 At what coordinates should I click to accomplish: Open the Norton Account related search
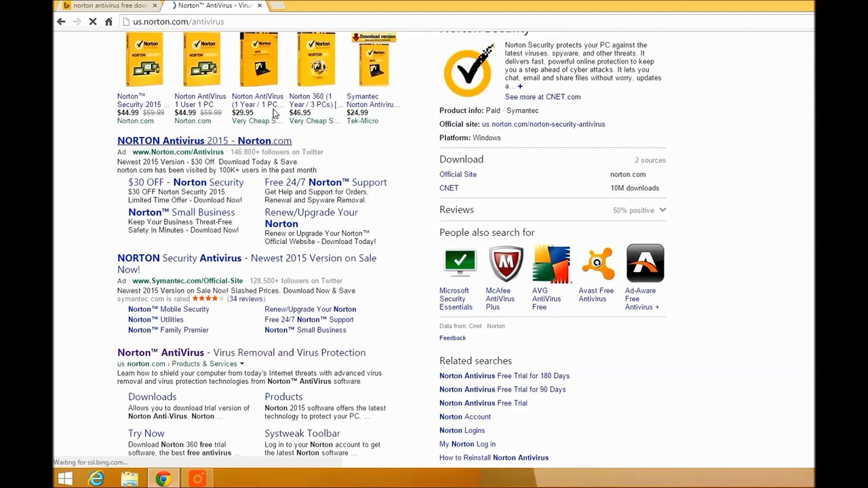pos(465,417)
